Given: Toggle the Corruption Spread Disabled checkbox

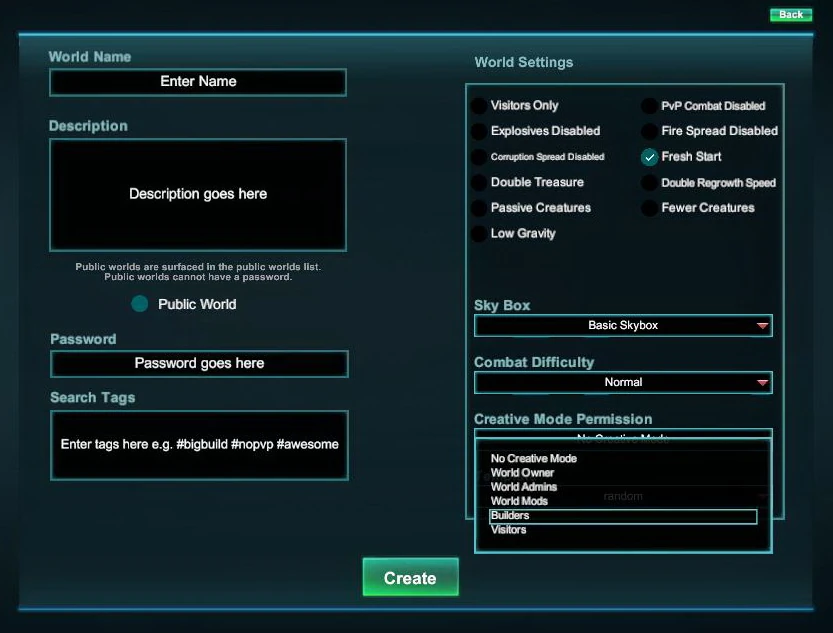Looking at the screenshot, I should click(x=479, y=157).
